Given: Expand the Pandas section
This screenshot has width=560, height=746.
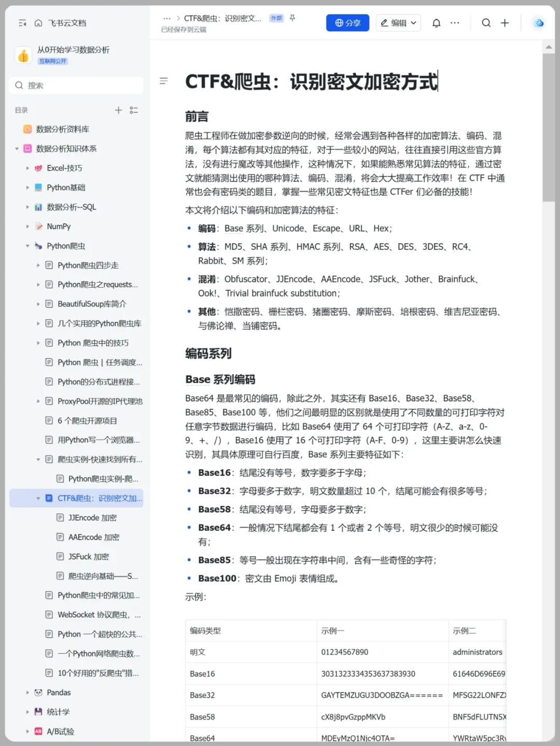Looking at the screenshot, I should click(x=27, y=692).
